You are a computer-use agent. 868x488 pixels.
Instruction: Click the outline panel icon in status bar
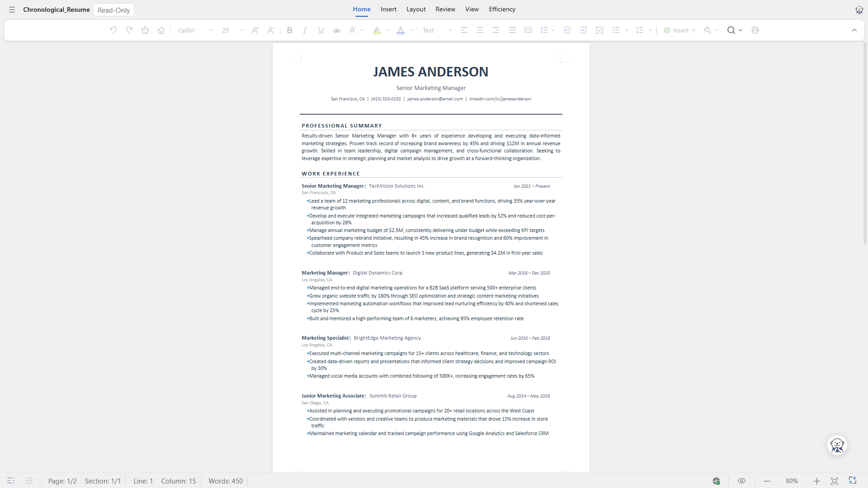point(11,481)
